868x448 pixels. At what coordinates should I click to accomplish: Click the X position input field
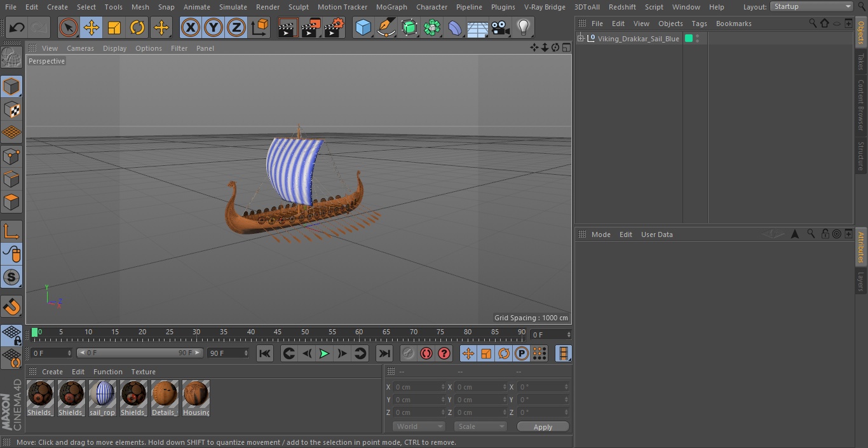coord(419,387)
